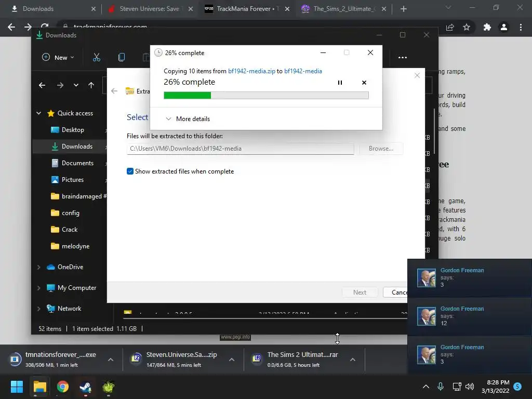This screenshot has height=399, width=532.
Task: Expand the My Computer tree node
Action: point(38,288)
